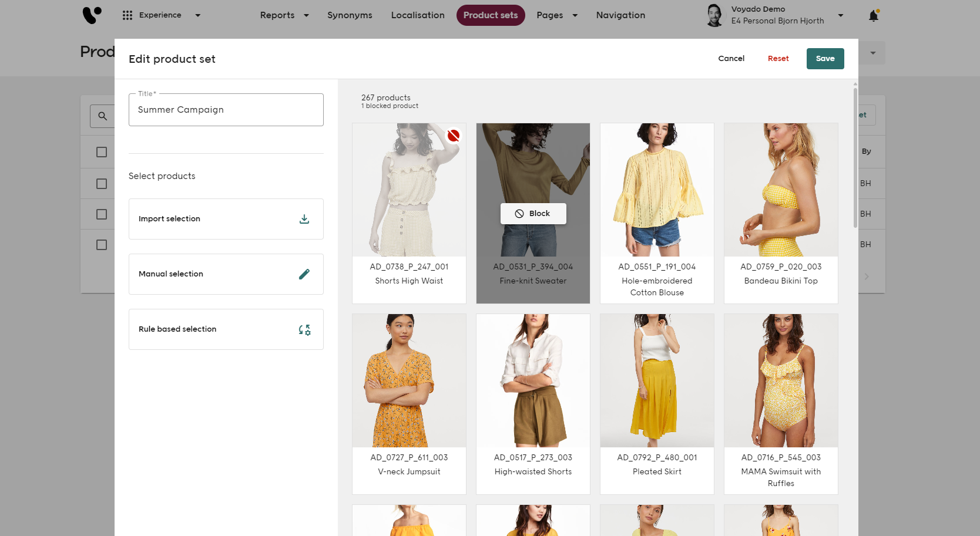Go to Navigation
The width and height of the screenshot is (980, 536).
620,15
